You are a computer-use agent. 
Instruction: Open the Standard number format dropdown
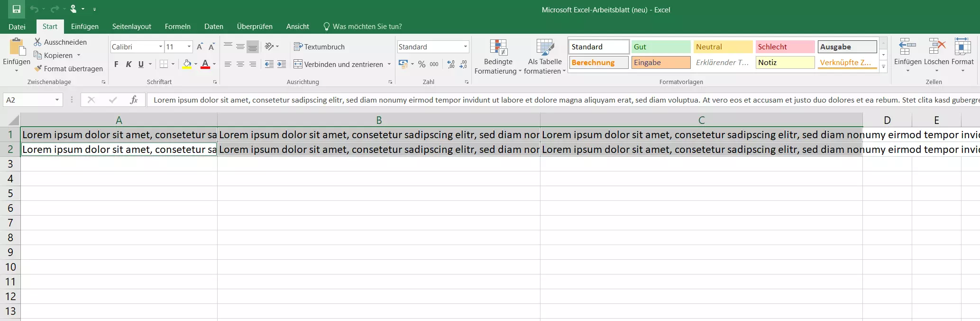pyautogui.click(x=466, y=47)
